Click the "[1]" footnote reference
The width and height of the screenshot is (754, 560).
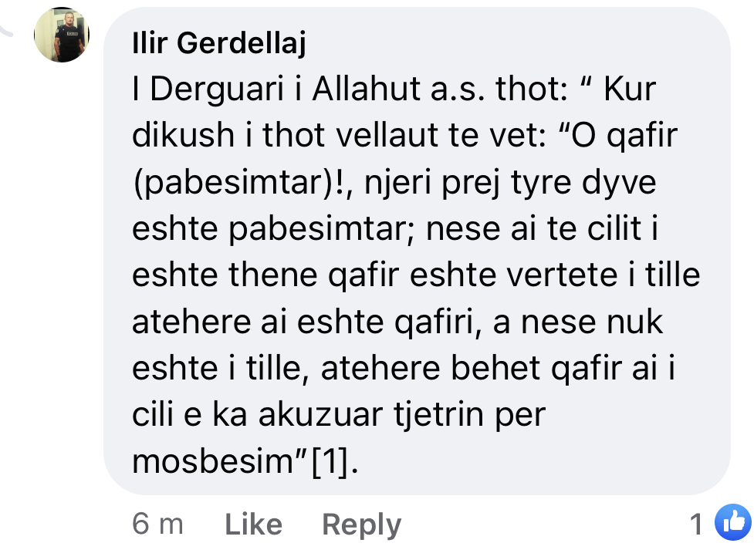click(333, 461)
